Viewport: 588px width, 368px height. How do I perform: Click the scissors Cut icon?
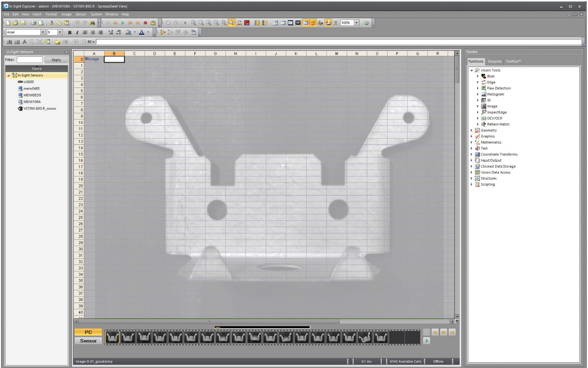tap(51, 23)
